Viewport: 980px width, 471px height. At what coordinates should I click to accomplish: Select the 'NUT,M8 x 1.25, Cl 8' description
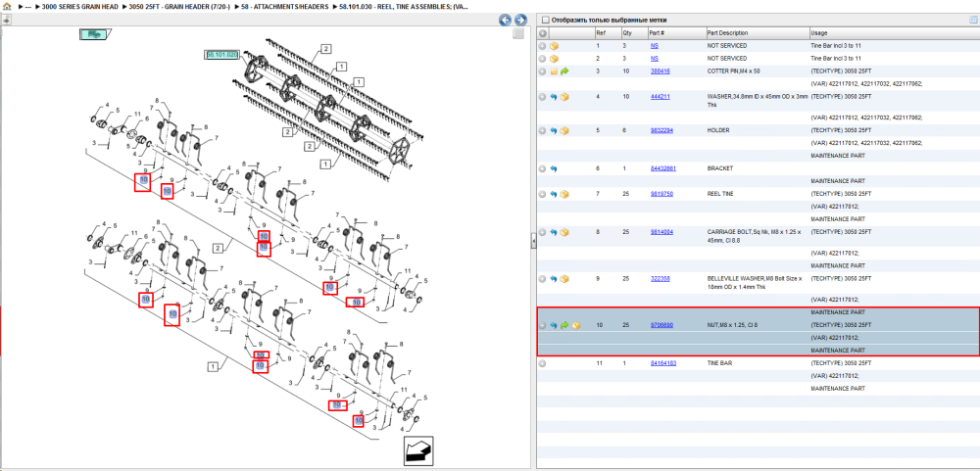pyautogui.click(x=732, y=325)
